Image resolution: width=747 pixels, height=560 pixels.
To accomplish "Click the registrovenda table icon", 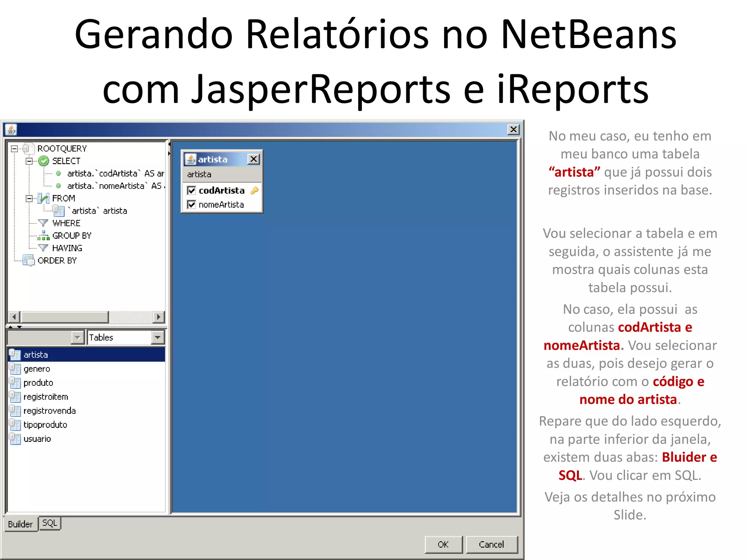I will point(15,411).
